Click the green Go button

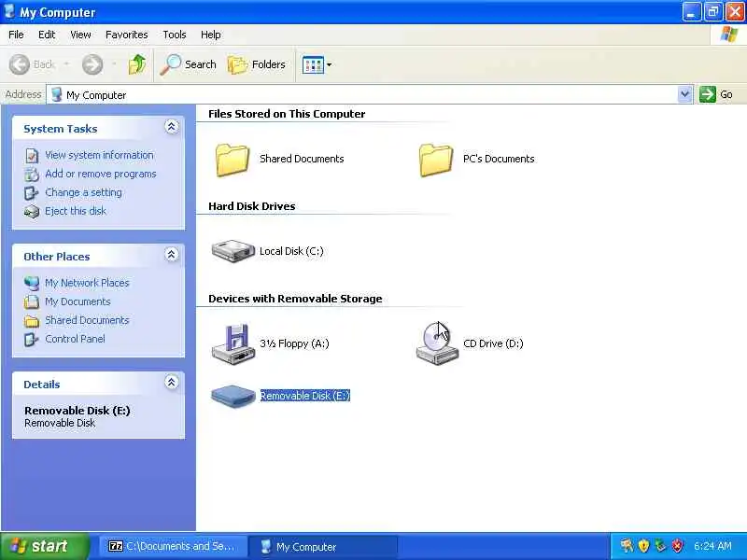716,94
